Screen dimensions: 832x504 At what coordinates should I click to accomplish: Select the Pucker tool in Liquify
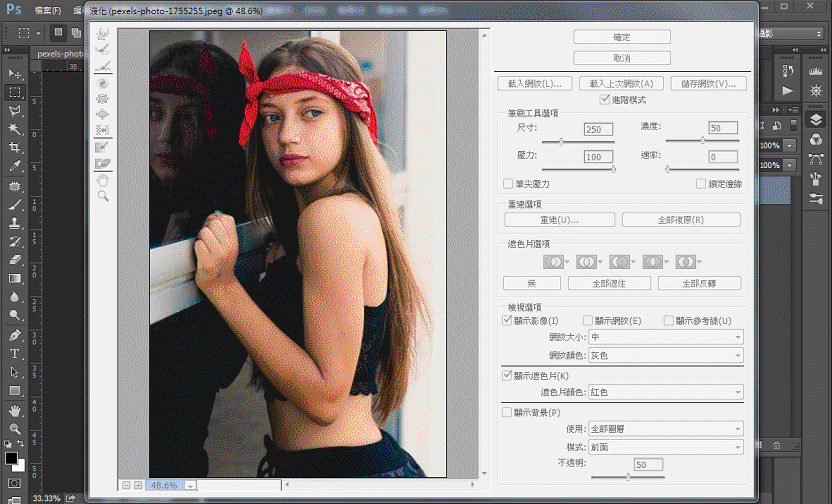click(x=103, y=99)
